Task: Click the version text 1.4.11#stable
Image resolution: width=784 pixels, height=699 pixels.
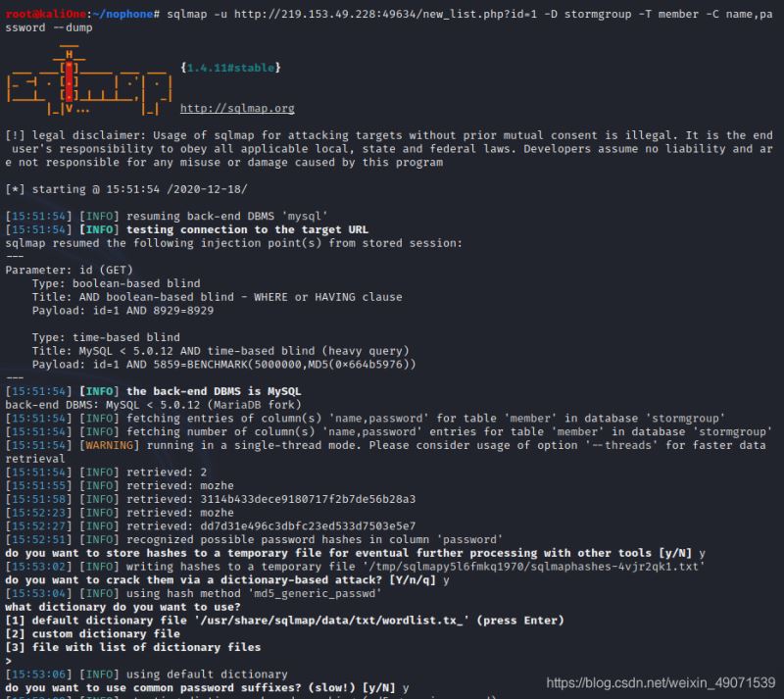Action: 230,68
